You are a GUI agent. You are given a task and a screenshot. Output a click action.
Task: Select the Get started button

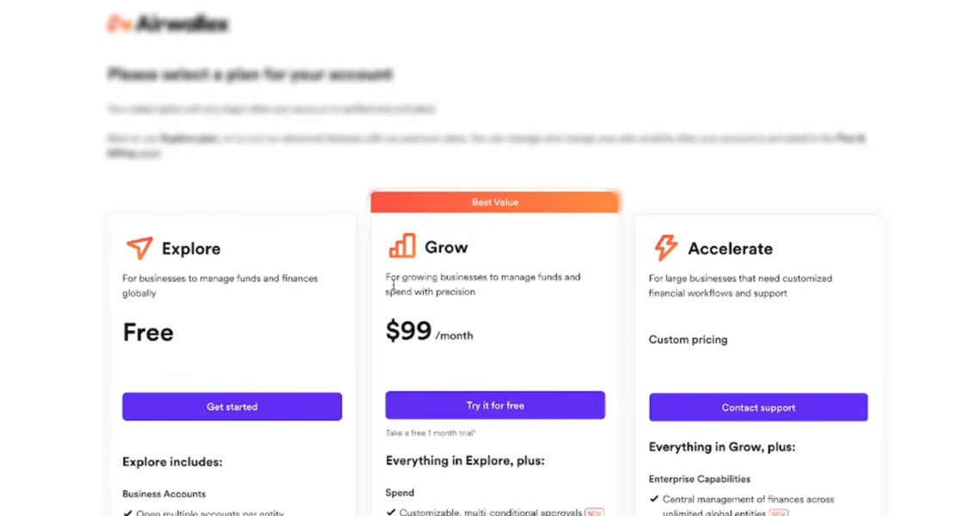tap(232, 407)
